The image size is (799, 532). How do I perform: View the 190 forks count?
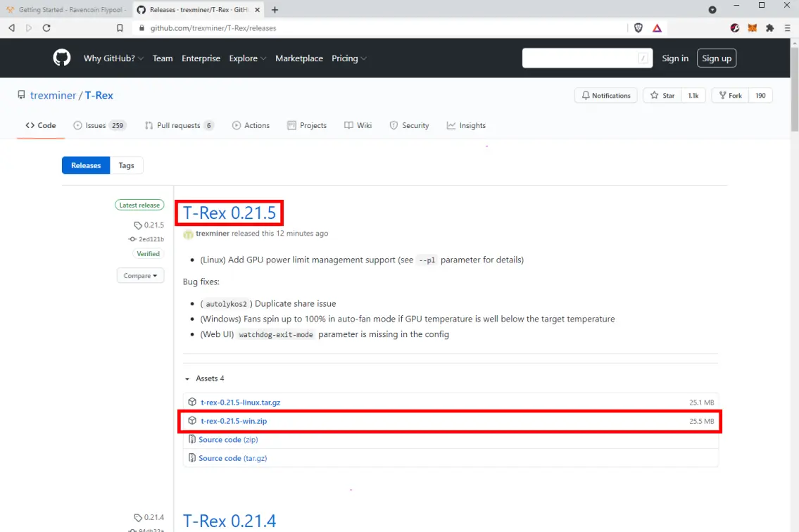point(760,95)
